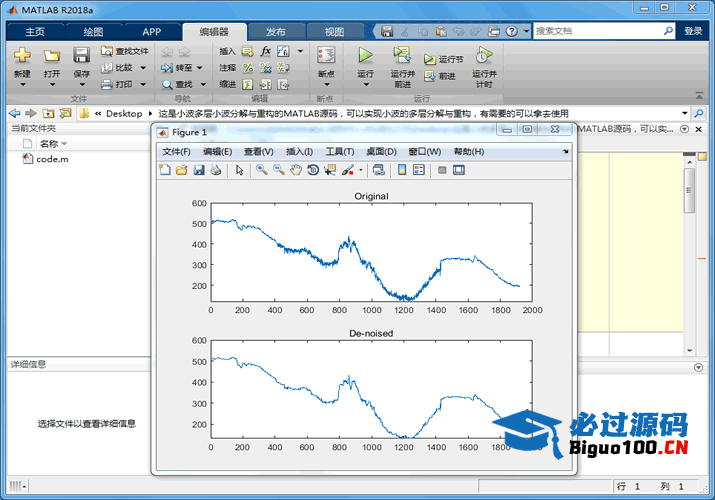Click 运行并计时 (Run and Time) icon
This screenshot has width=715, height=500.
pyautogui.click(x=484, y=55)
